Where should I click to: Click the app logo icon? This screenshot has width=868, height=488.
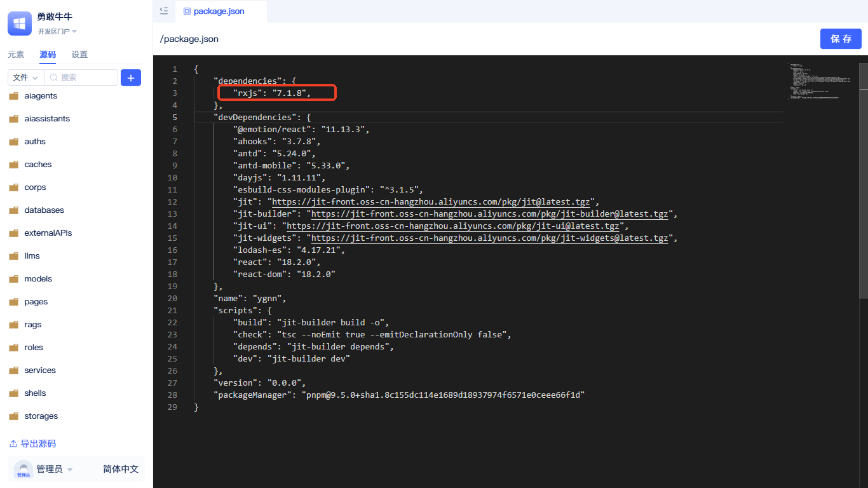pos(20,24)
